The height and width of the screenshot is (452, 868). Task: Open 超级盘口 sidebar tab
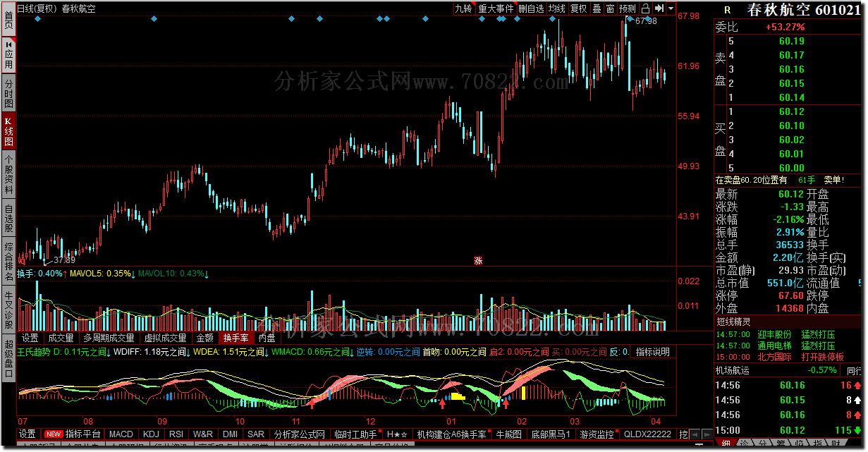click(8, 358)
